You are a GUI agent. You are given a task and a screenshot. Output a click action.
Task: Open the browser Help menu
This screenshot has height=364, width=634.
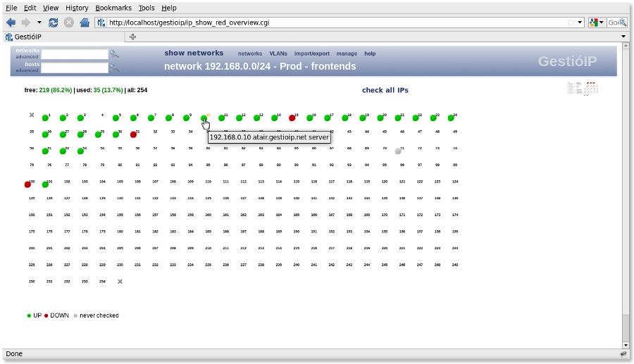click(169, 8)
